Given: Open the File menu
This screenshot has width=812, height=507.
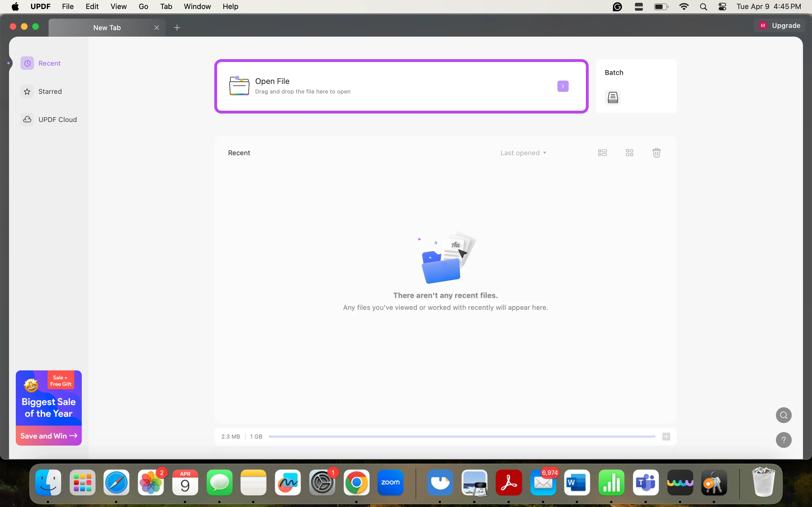Looking at the screenshot, I should (x=67, y=6).
